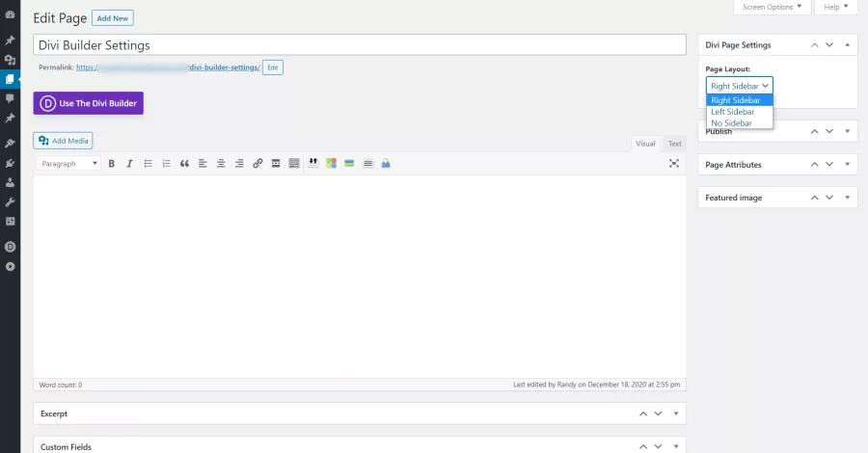The width and height of the screenshot is (868, 453).
Task: Open the Comments sidebar icon
Action: [x=10, y=98]
